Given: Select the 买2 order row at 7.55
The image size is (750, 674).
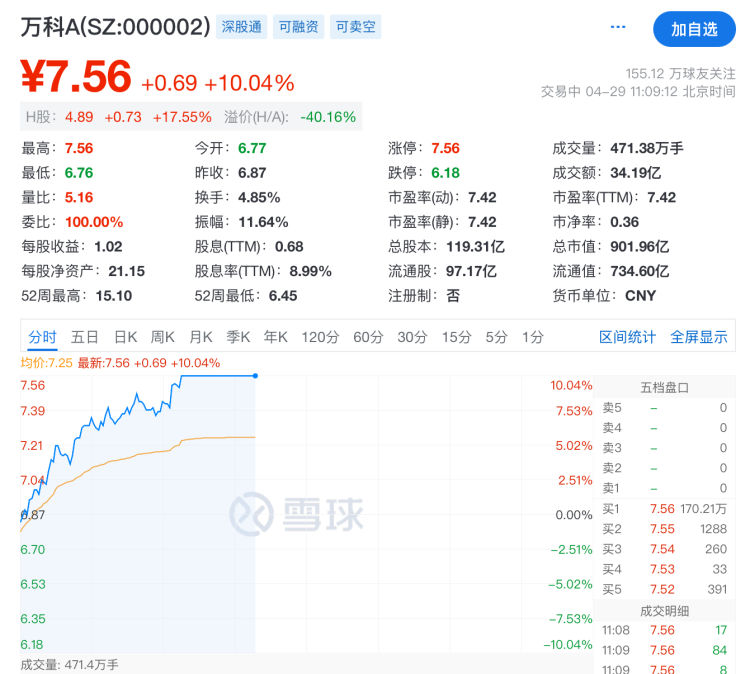Looking at the screenshot, I should pyautogui.click(x=664, y=529).
